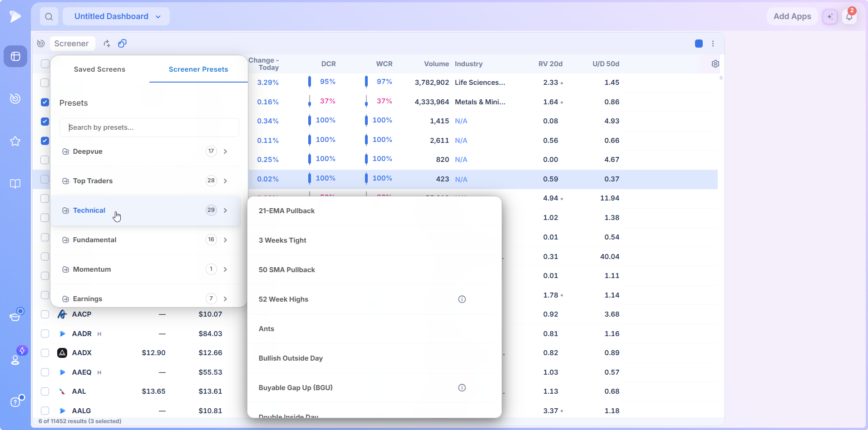Click the 97% WCR range bar
The height and width of the screenshot is (430, 868).
[x=366, y=82]
